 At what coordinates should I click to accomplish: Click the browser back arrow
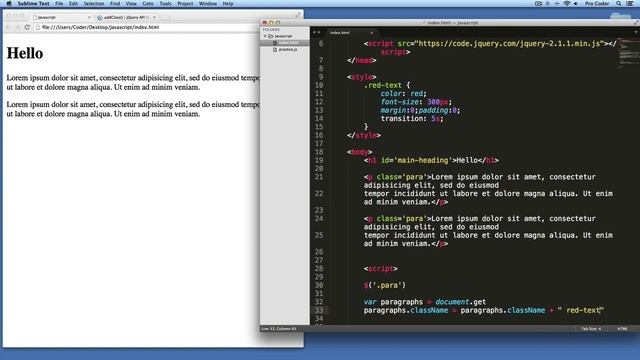tap(8, 27)
